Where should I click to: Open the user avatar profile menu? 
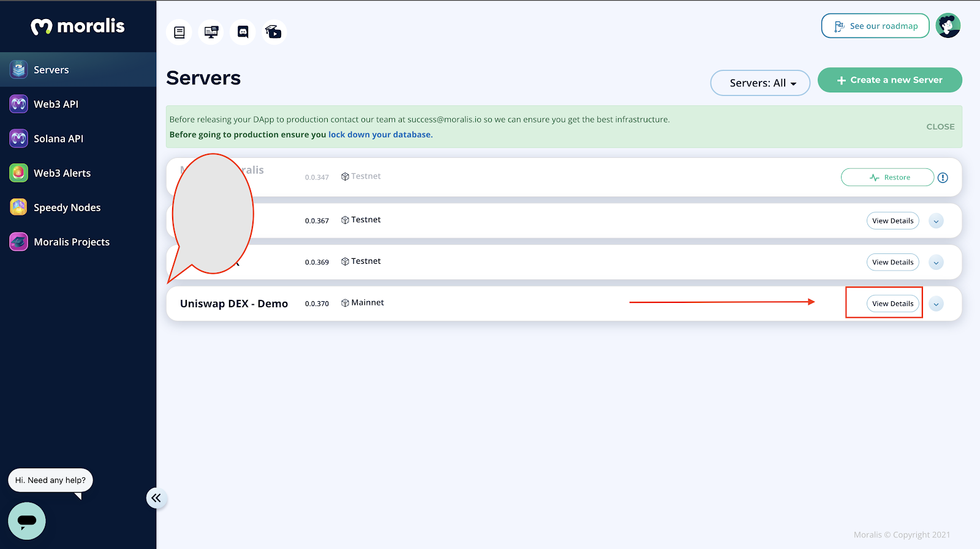[x=948, y=26]
